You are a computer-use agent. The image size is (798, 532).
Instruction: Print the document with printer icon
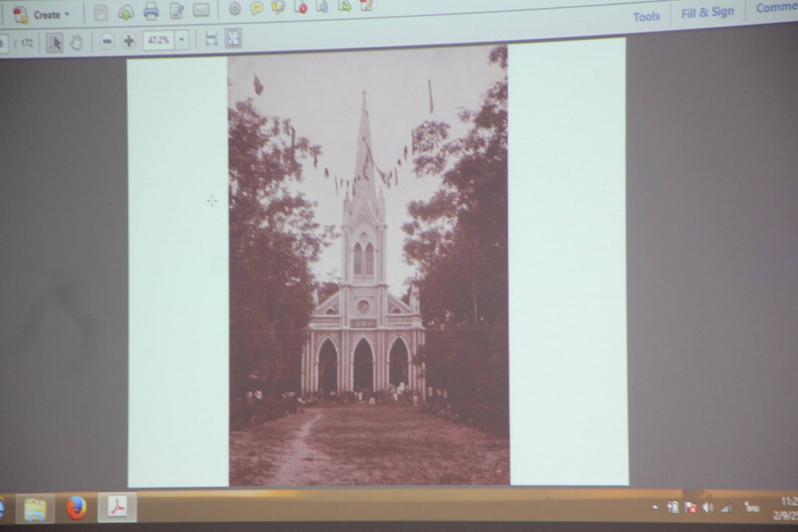coord(151,12)
